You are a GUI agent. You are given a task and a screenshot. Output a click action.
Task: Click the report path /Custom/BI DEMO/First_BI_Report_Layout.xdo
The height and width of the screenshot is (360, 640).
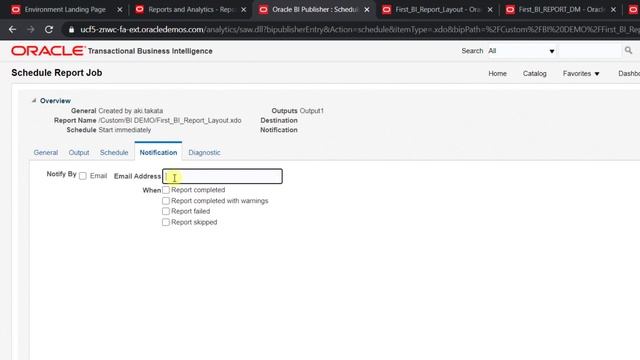[x=170, y=120]
